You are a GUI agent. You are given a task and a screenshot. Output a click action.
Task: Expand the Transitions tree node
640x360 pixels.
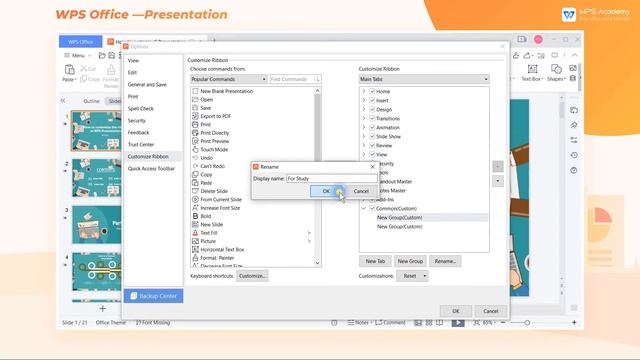364,118
